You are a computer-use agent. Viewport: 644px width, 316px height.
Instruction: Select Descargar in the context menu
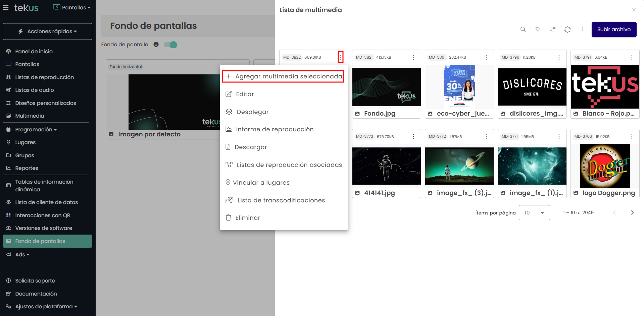[250, 147]
